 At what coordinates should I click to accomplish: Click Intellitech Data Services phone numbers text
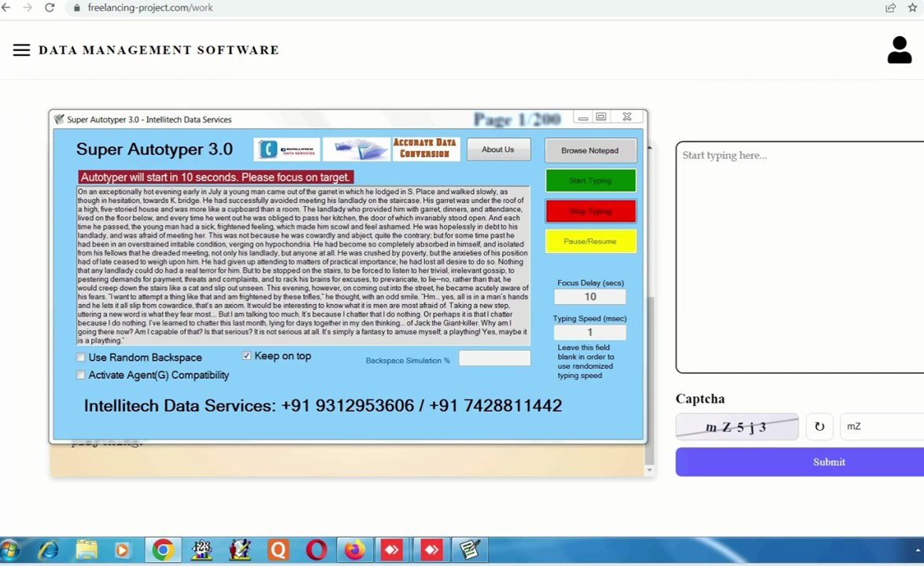pyautogui.click(x=323, y=406)
